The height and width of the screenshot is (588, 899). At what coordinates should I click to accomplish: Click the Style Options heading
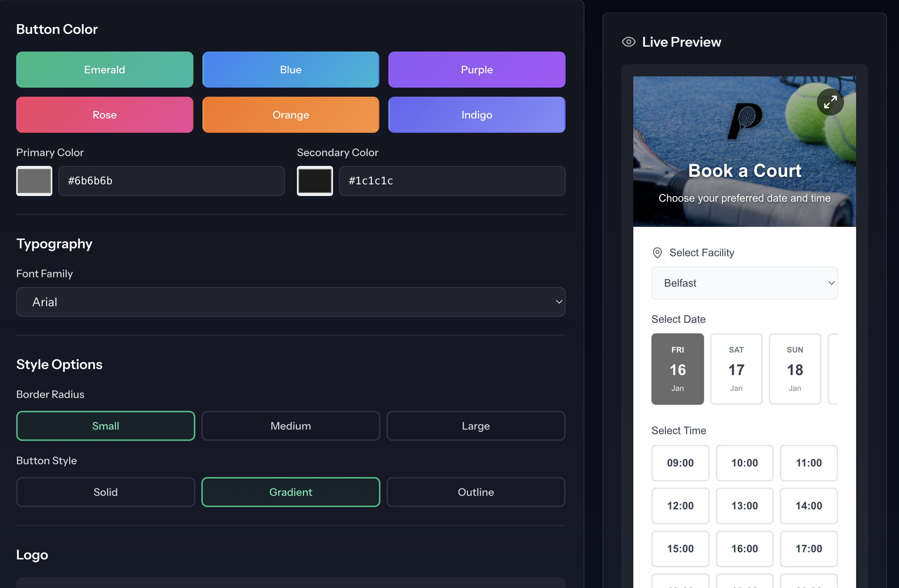[59, 365]
